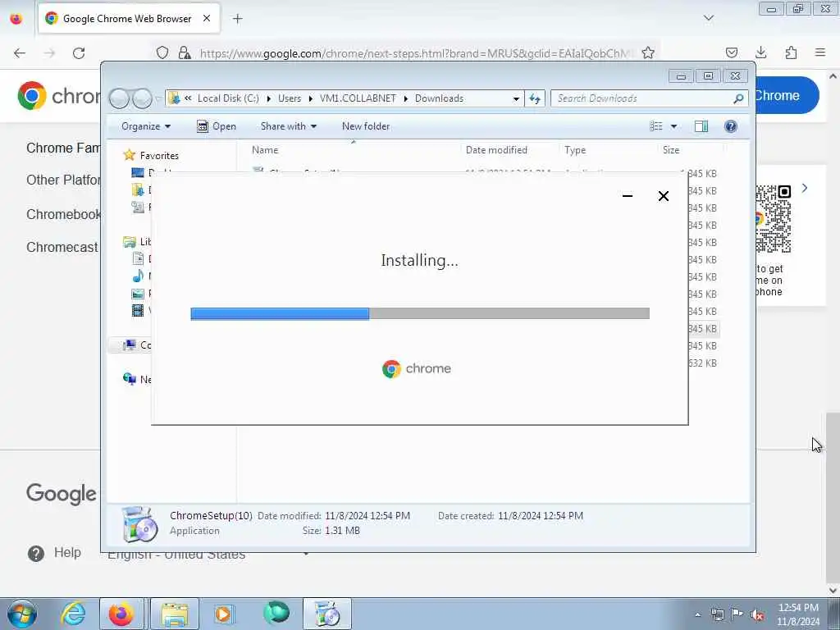Click the padlock site info icon
The height and width of the screenshot is (630, 840).
pos(185,52)
